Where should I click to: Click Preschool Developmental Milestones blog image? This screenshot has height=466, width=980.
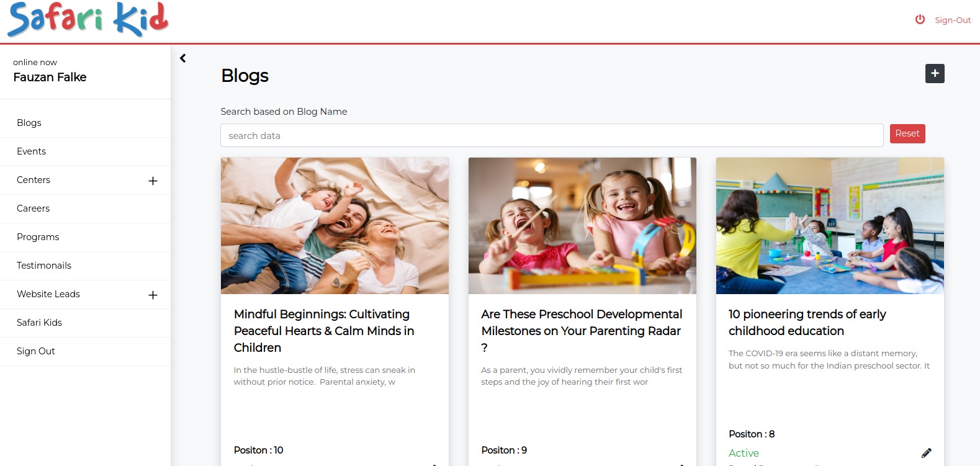[582, 226]
